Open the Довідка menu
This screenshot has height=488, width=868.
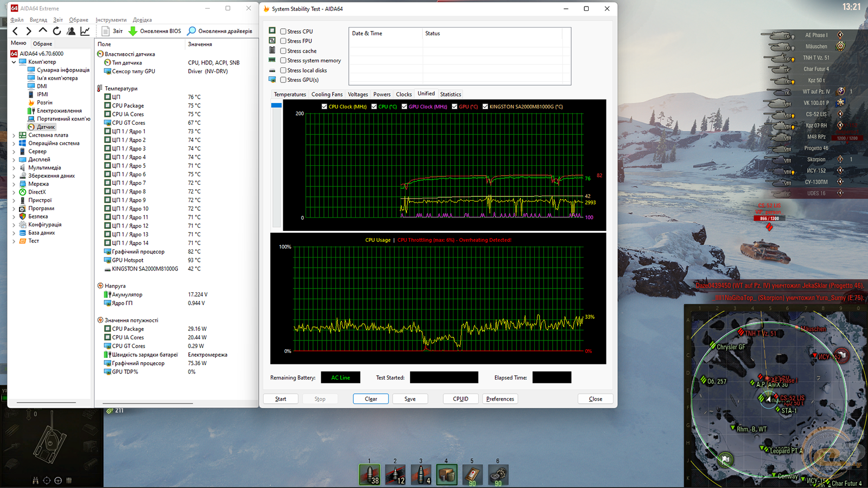click(x=142, y=20)
